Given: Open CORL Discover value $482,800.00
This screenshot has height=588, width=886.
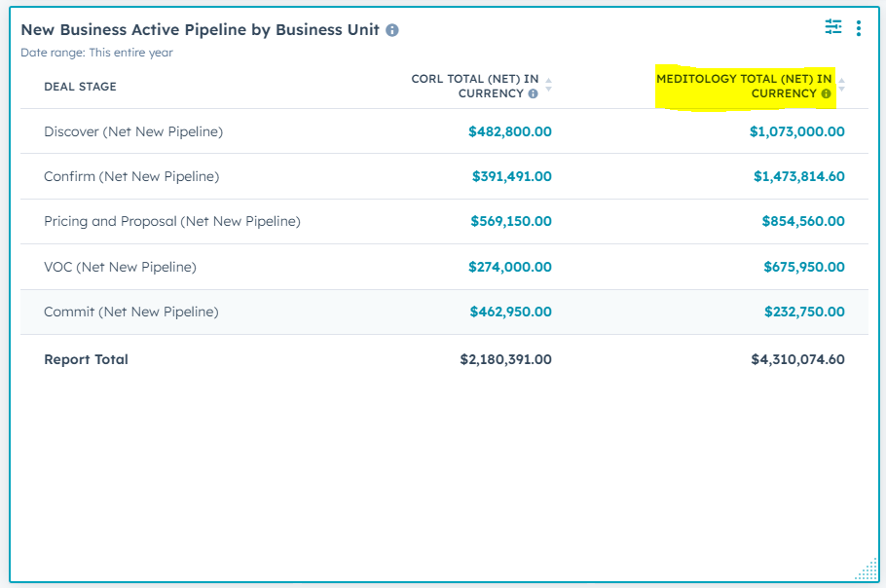Looking at the screenshot, I should [x=509, y=131].
